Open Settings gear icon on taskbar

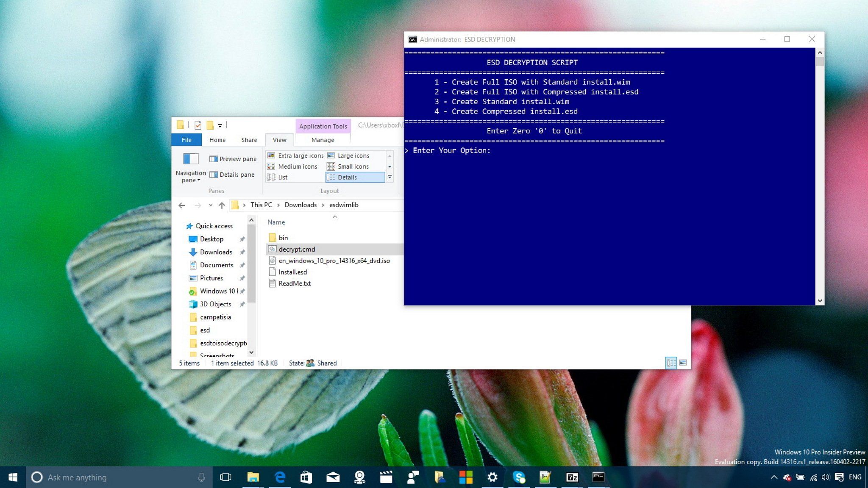click(x=492, y=477)
